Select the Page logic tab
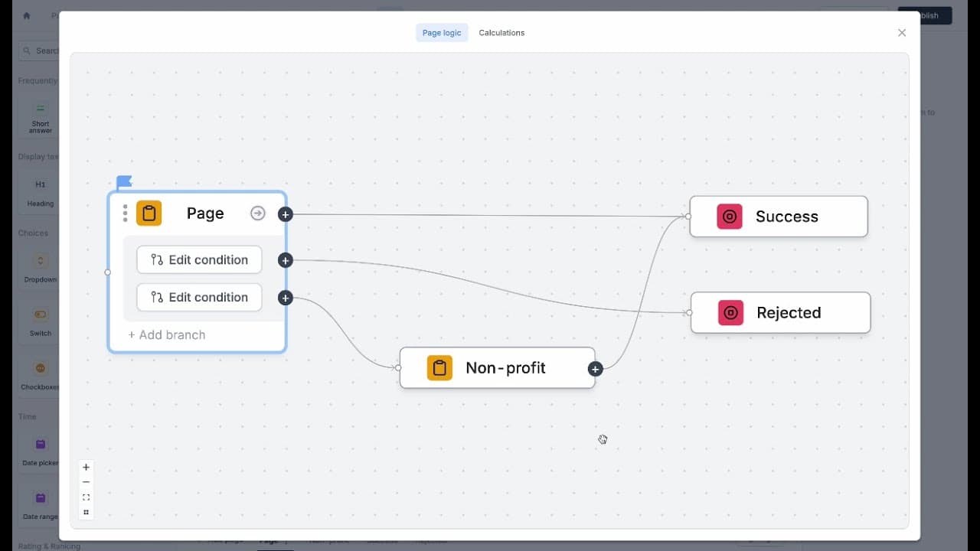This screenshot has width=980, height=551. point(442,33)
